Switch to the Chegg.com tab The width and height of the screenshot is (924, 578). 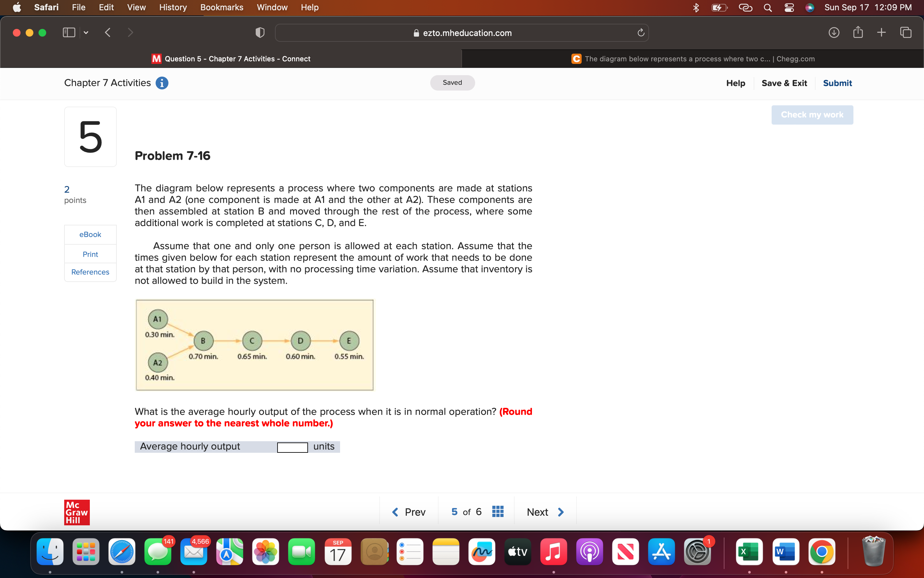tap(693, 59)
